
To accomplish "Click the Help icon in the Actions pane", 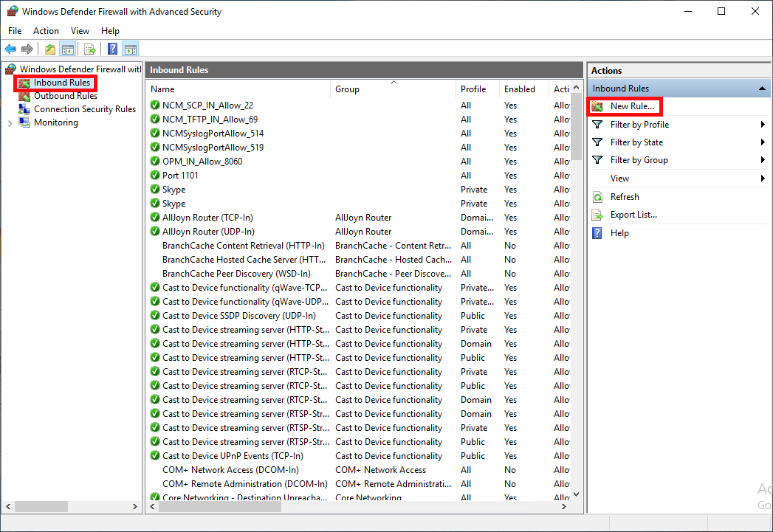I will coord(597,233).
